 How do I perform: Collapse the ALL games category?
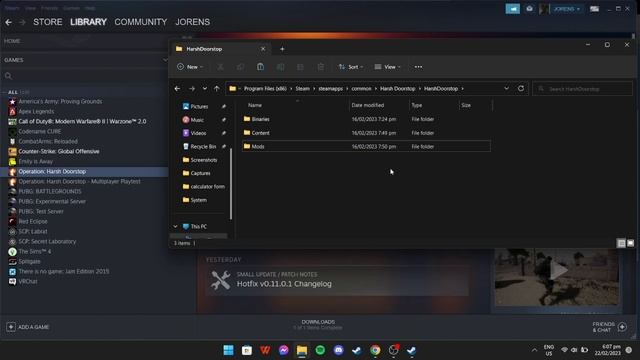13,92
